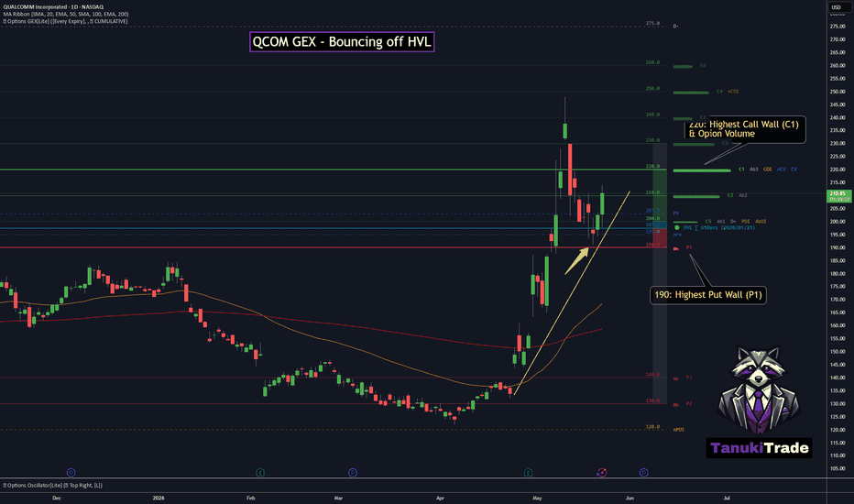The width and height of the screenshot is (854, 504).
Task: Click the 2026 label on the time axis
Action: tap(159, 498)
